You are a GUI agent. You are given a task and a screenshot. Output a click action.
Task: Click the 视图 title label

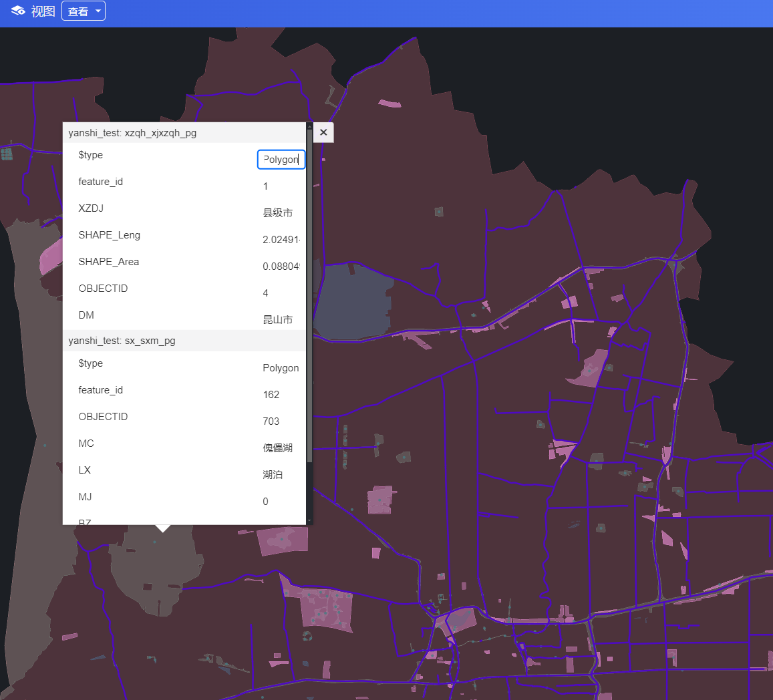coord(43,11)
